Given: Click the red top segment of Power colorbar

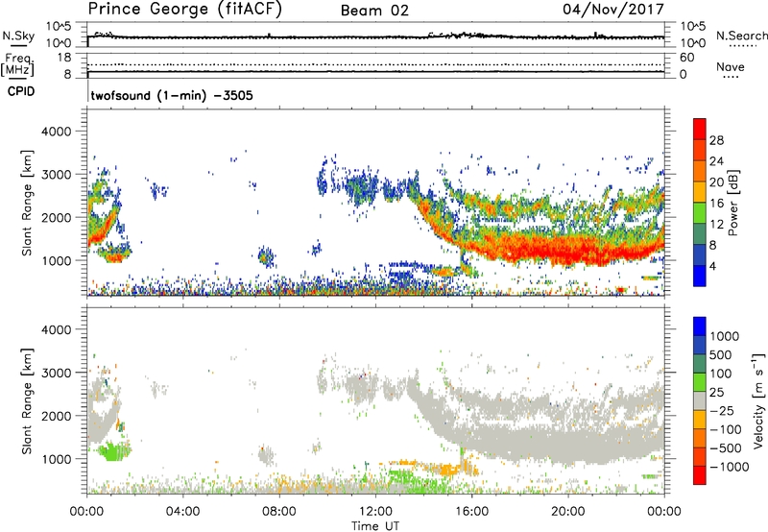Looking at the screenshot, I should pos(700,130).
